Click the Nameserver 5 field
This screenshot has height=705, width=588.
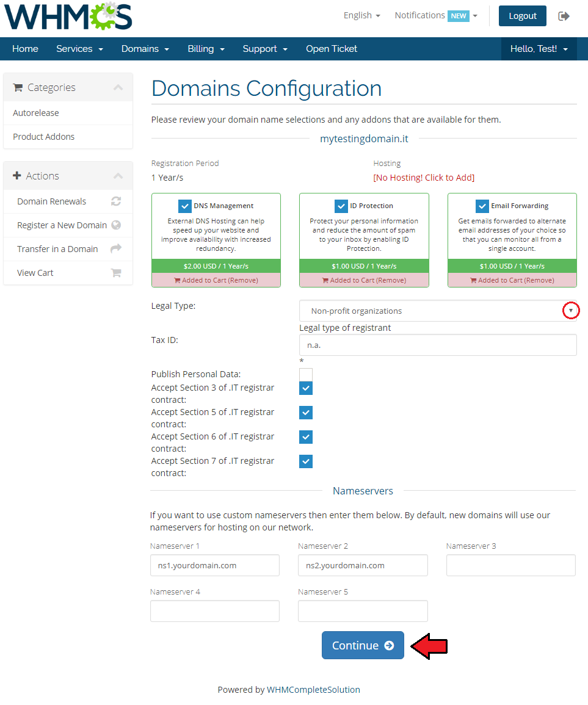click(x=363, y=611)
